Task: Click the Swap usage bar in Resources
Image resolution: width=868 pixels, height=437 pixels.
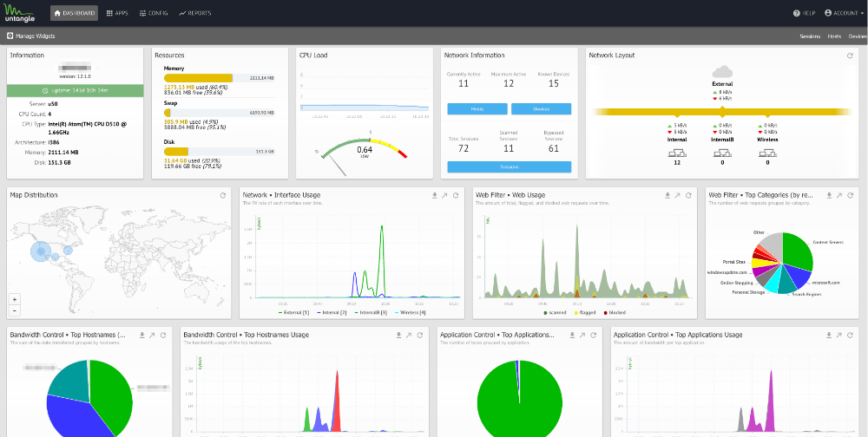Action: click(220, 113)
